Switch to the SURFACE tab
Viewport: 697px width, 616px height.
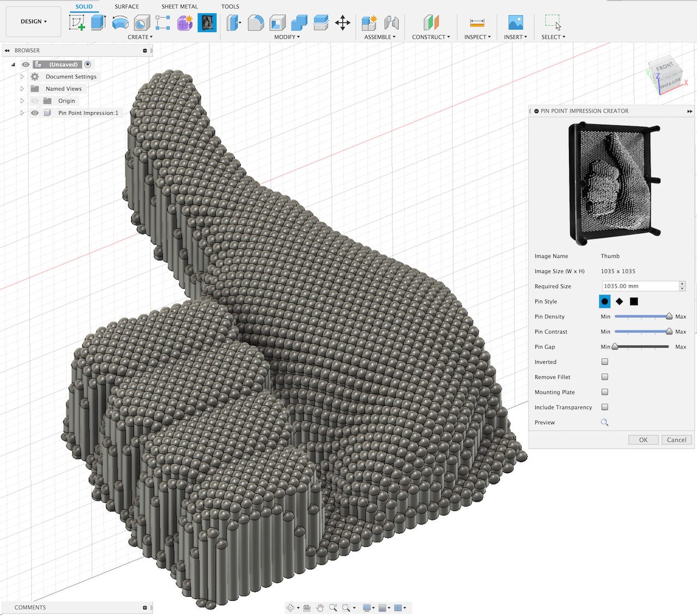coord(126,7)
